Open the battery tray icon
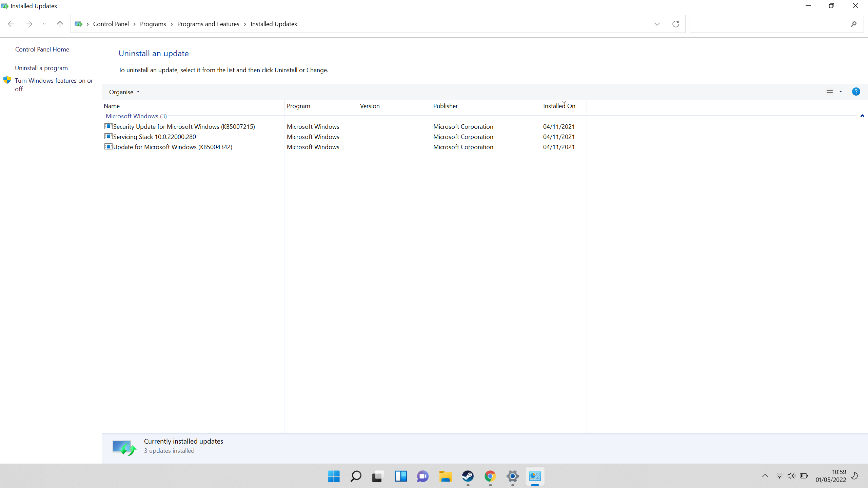Viewport: 868px width, 488px height. pyautogui.click(x=804, y=476)
